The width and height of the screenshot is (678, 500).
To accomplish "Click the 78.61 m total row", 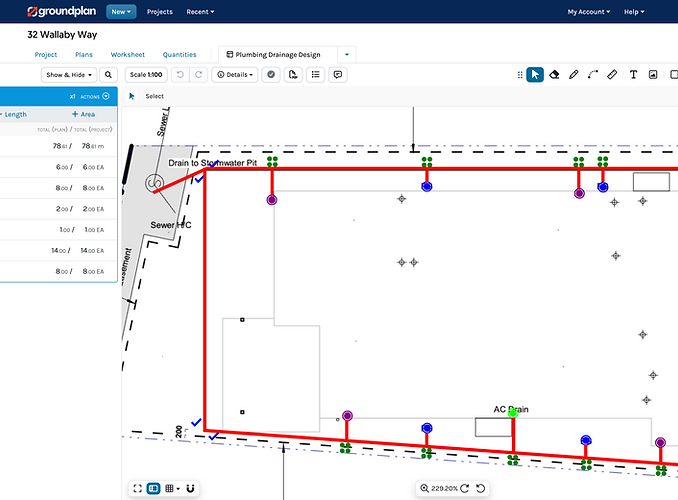I will coord(58,146).
